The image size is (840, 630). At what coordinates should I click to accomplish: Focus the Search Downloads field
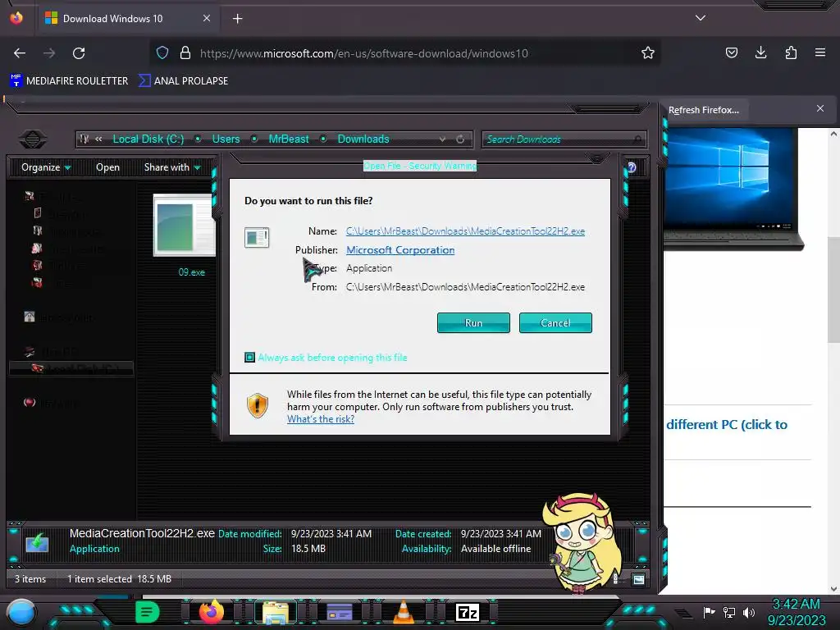point(564,139)
